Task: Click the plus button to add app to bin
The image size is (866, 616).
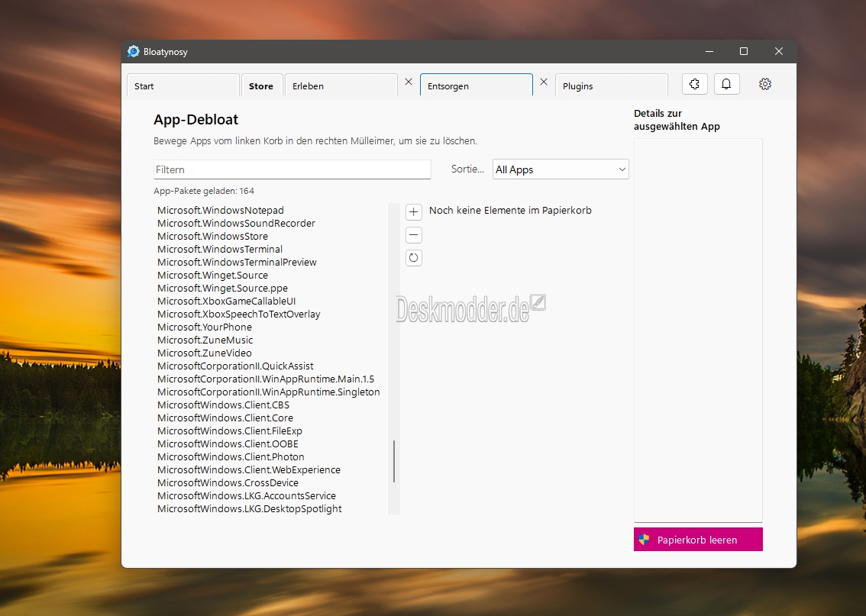Action: pyautogui.click(x=414, y=212)
